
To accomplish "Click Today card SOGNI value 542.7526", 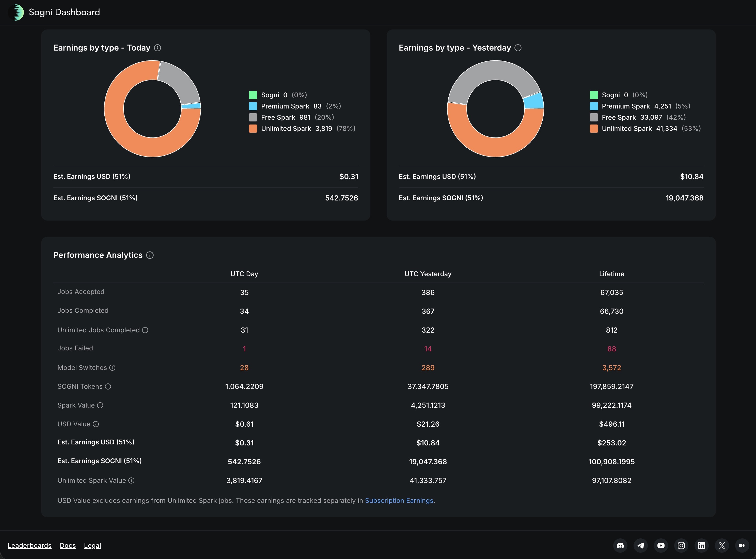I will [341, 198].
